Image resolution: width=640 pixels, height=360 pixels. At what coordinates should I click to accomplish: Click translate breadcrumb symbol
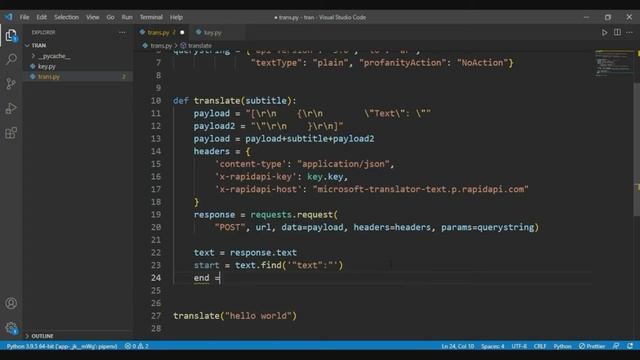pyautogui.click(x=196, y=46)
